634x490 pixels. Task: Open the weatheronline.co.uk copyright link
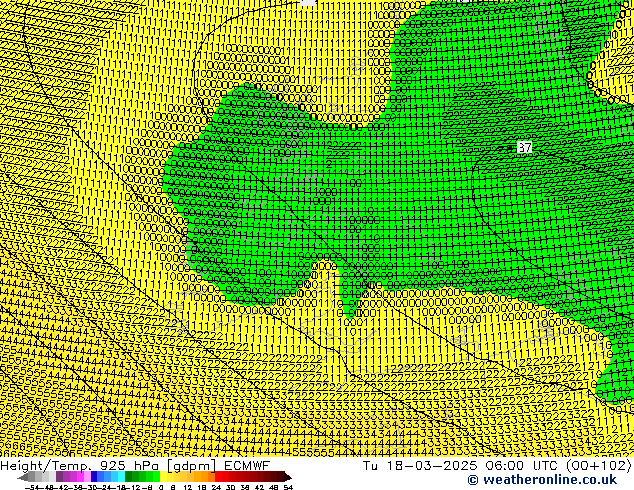[x=542, y=480]
